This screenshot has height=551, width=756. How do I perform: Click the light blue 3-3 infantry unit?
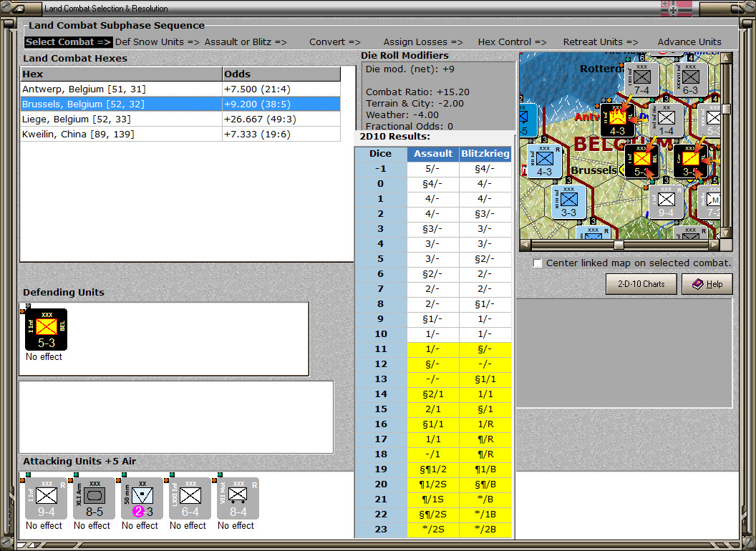pyautogui.click(x=568, y=202)
